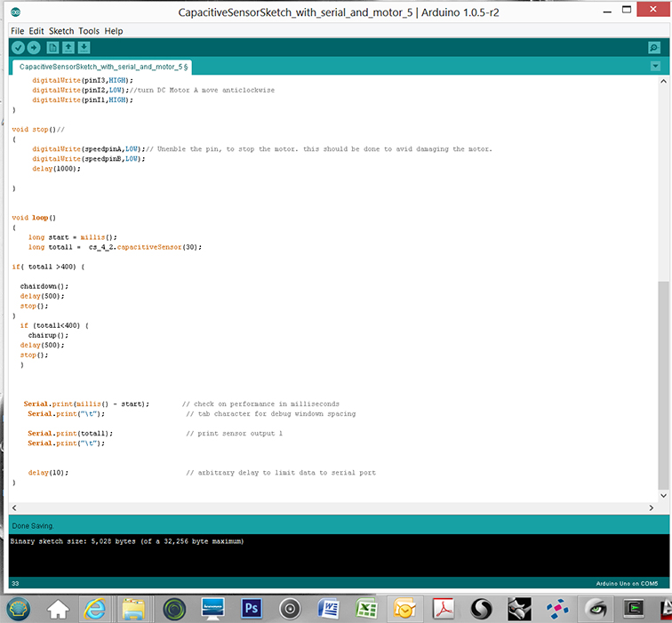Click the 'delay(10);' code line
The image size is (672, 623).
point(48,473)
